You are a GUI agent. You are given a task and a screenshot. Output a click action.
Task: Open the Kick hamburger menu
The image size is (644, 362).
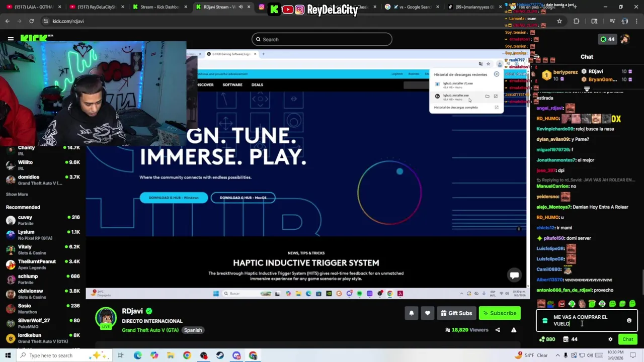coord(10,39)
